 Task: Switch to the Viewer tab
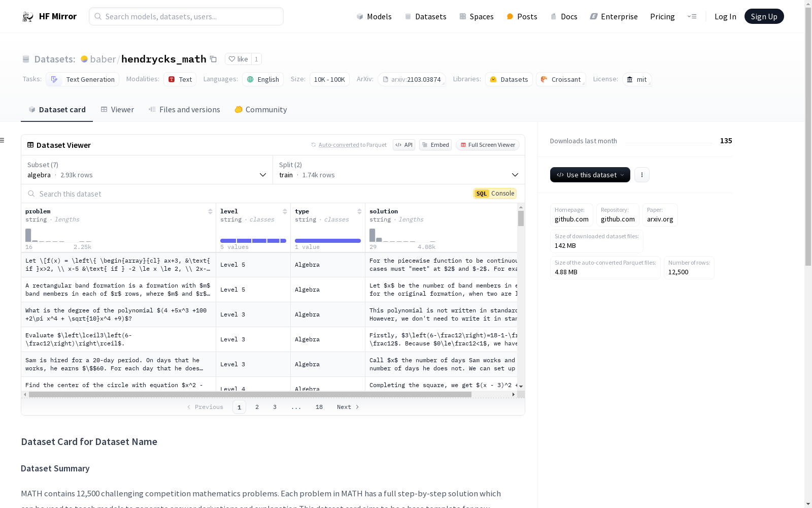coord(117,110)
